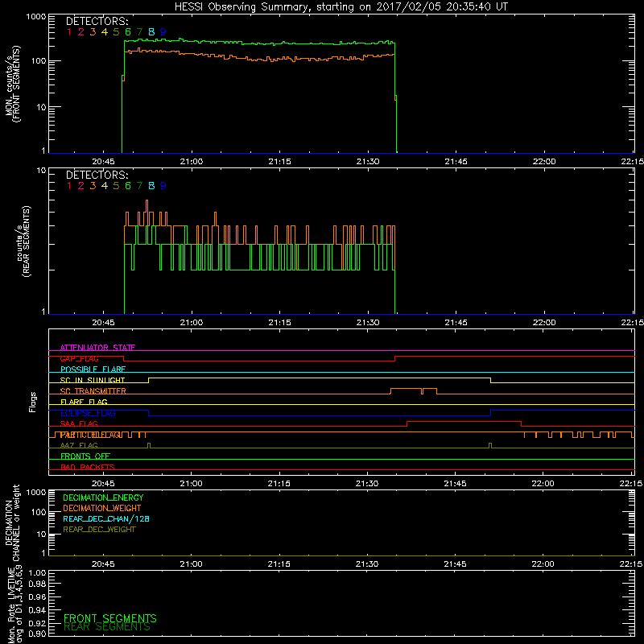
Task: Select the DECIMATION_ENERGY legend entry
Action: (103, 497)
